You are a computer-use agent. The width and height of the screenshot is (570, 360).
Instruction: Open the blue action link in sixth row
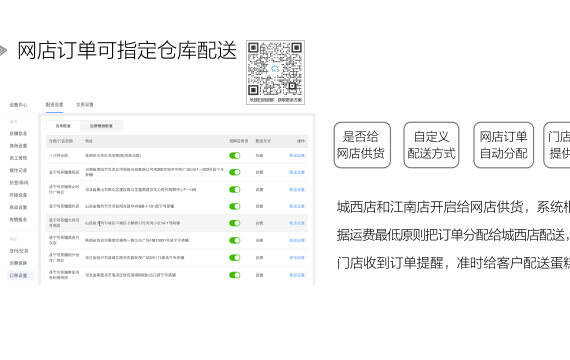297,240
